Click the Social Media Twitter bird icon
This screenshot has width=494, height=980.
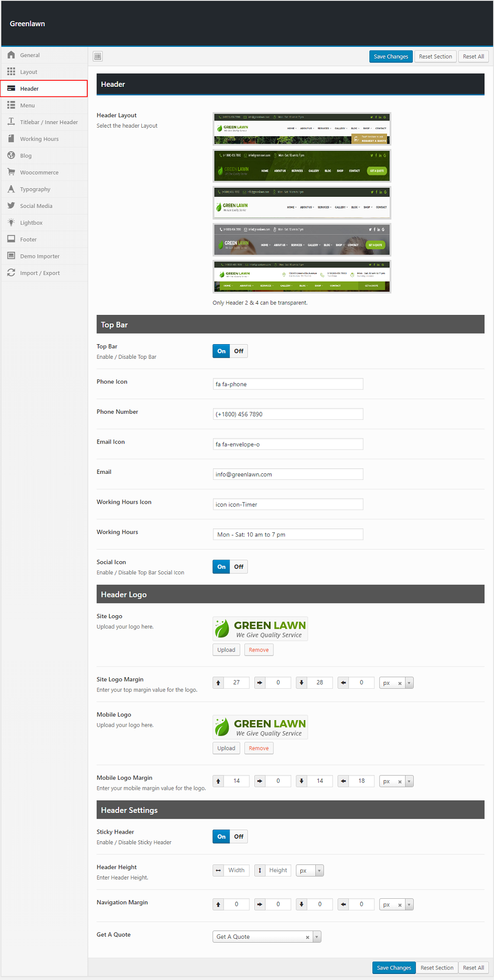(11, 206)
